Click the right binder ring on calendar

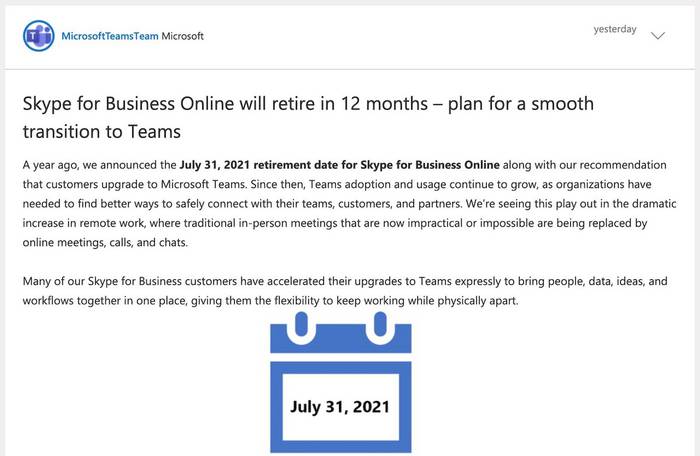click(380, 328)
